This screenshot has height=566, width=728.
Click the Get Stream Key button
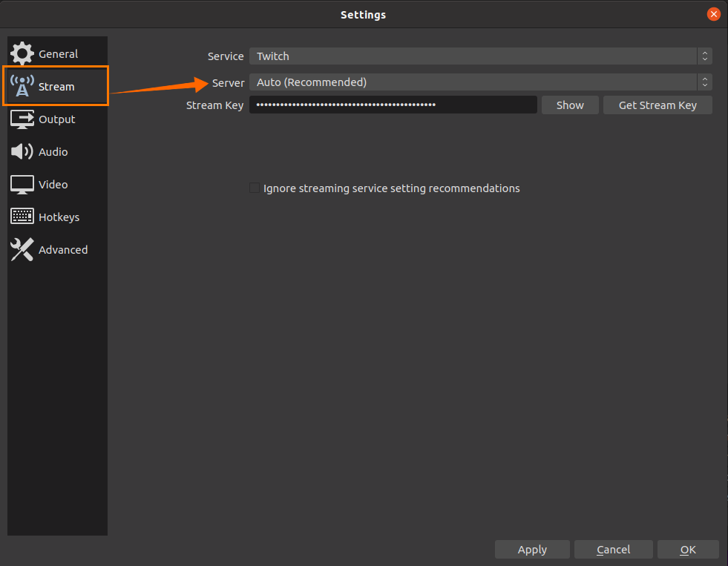click(658, 105)
